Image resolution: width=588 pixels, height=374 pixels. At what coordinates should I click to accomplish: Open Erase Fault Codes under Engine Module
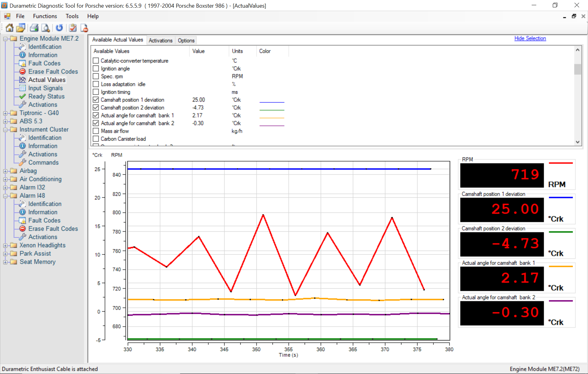(x=53, y=71)
